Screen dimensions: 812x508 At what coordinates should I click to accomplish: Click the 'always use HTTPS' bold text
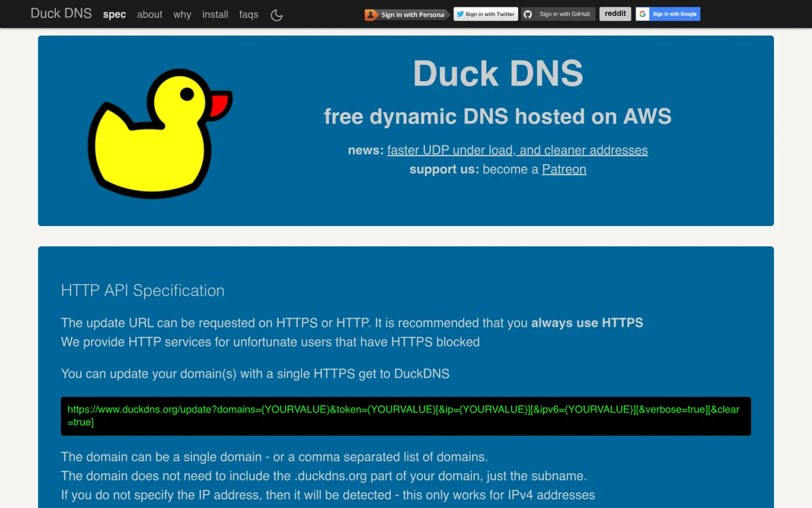pos(587,323)
